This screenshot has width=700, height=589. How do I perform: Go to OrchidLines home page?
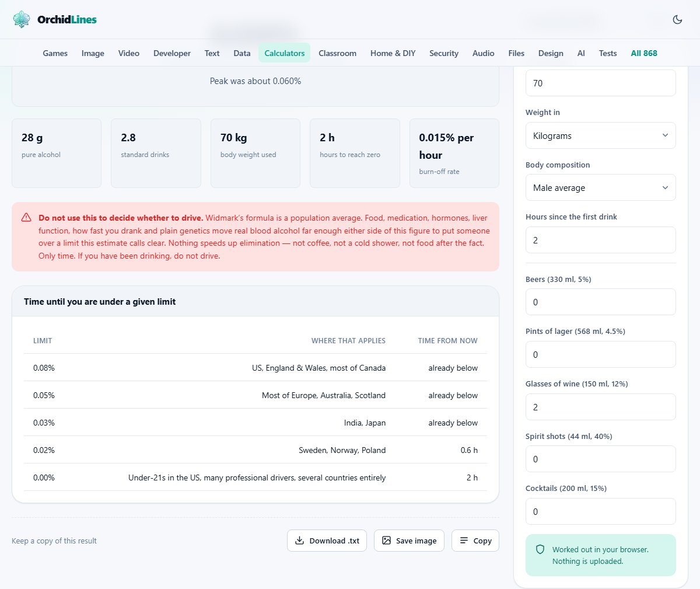(55, 19)
